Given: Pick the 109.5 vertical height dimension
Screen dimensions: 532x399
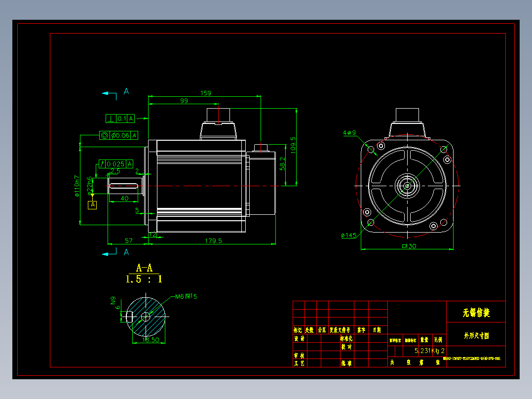Looking at the screenshot, I should [293, 145].
